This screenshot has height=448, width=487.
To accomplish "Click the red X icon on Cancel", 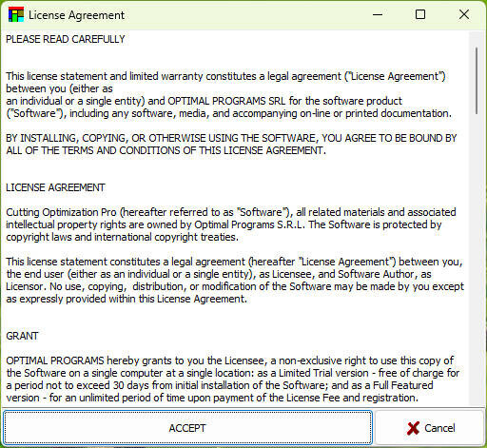I will (413, 428).
